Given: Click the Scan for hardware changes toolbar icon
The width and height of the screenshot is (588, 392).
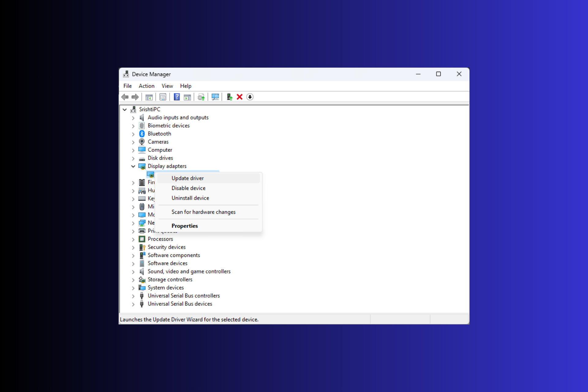Looking at the screenshot, I should point(215,97).
